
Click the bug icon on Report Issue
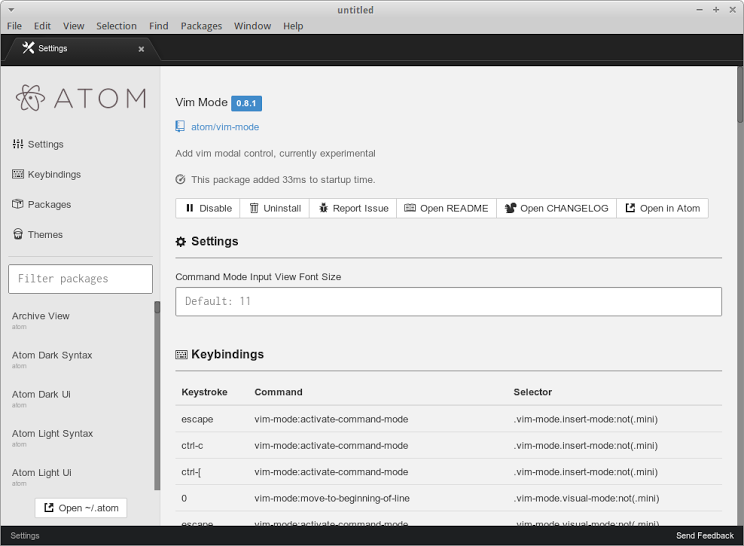tap(324, 208)
